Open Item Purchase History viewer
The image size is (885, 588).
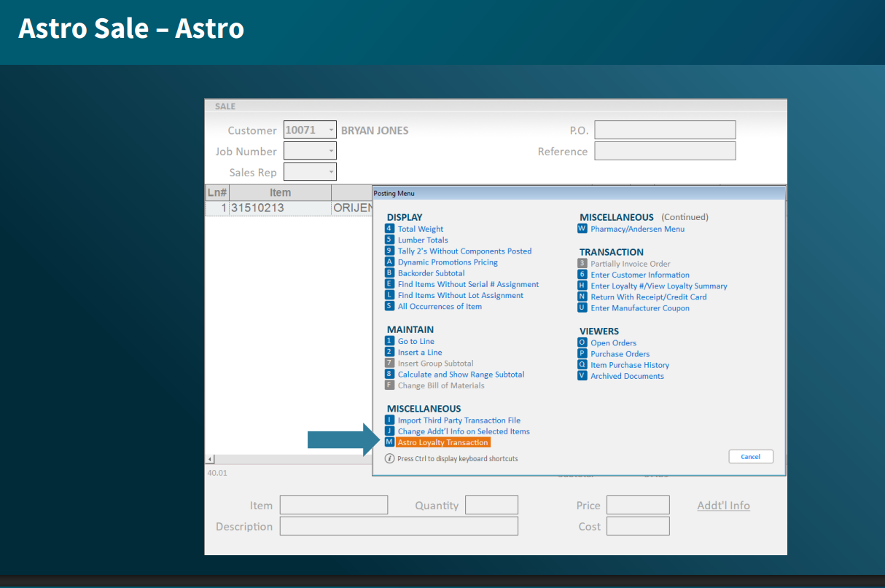click(x=630, y=365)
